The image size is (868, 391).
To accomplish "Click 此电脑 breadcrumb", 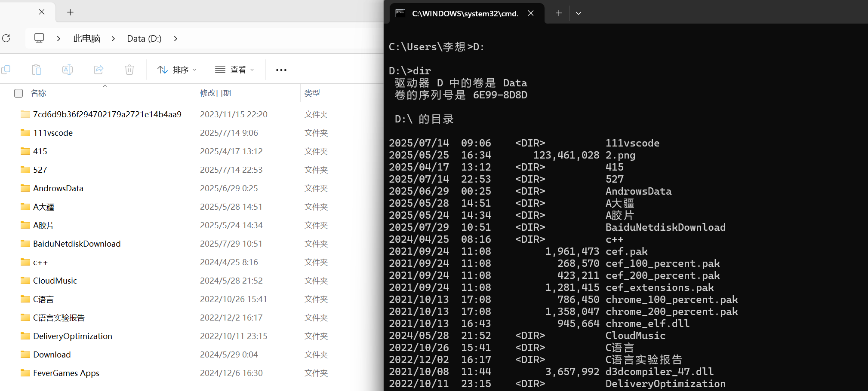I will point(86,39).
